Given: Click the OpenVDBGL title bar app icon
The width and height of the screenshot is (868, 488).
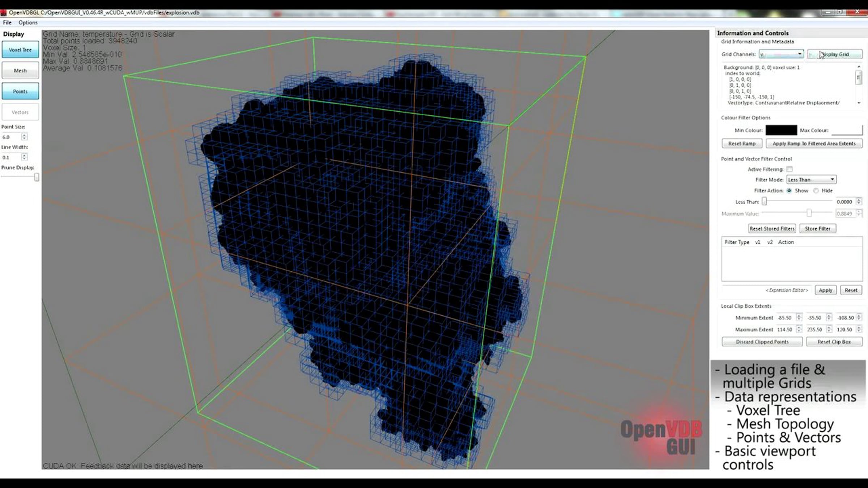Looking at the screenshot, I should tap(4, 13).
